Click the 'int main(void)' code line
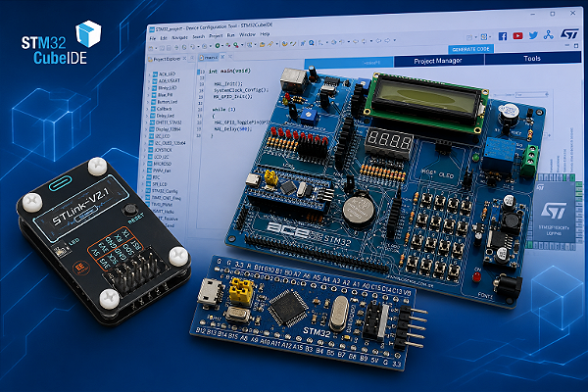Viewport: 588px width, 392px height. 229,71
